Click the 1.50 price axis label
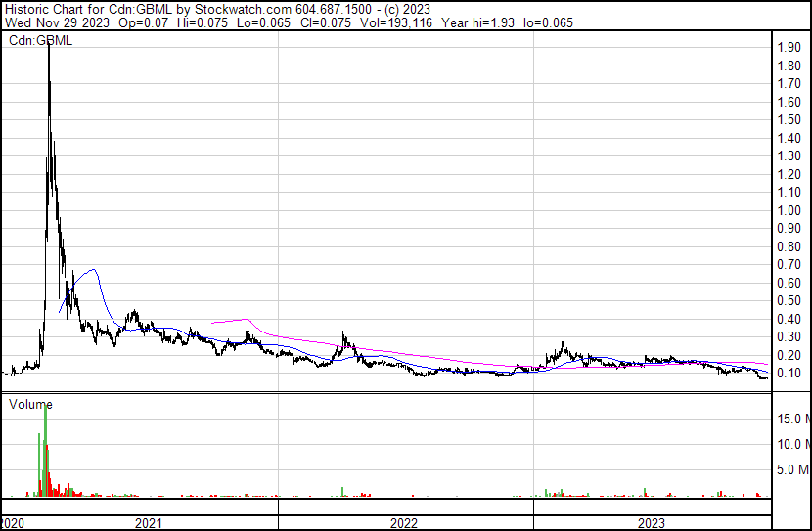 (x=789, y=120)
